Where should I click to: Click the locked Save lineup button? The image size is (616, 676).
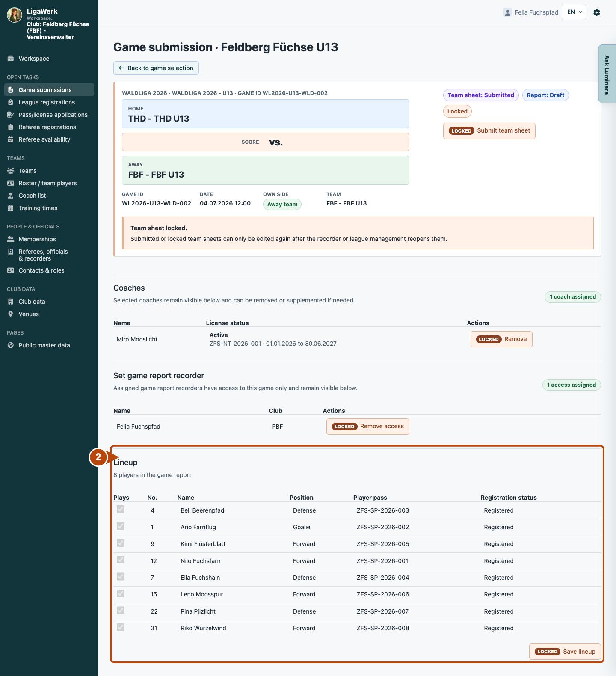[x=565, y=652]
